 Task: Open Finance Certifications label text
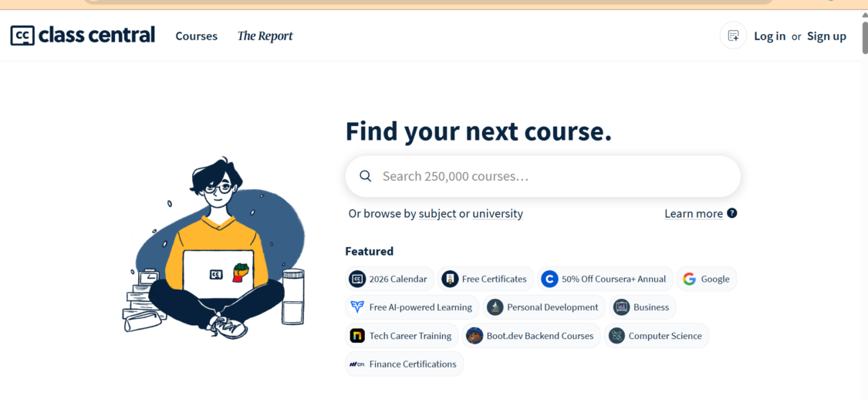click(x=413, y=364)
